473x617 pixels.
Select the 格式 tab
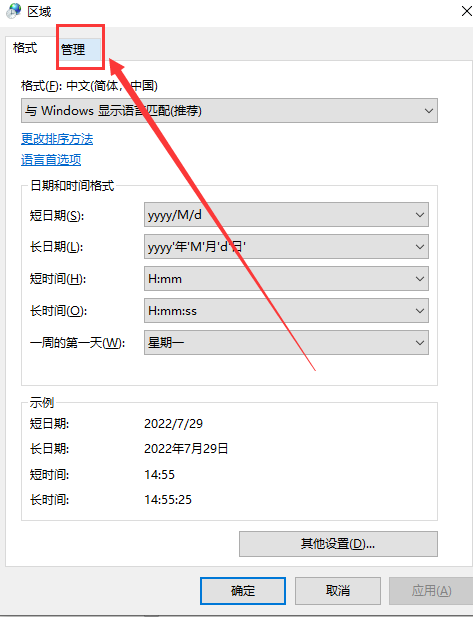pos(25,48)
